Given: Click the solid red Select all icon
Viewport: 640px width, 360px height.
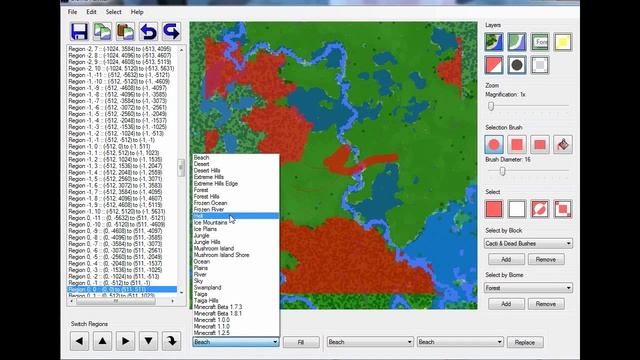Looking at the screenshot, I should pyautogui.click(x=494, y=209).
